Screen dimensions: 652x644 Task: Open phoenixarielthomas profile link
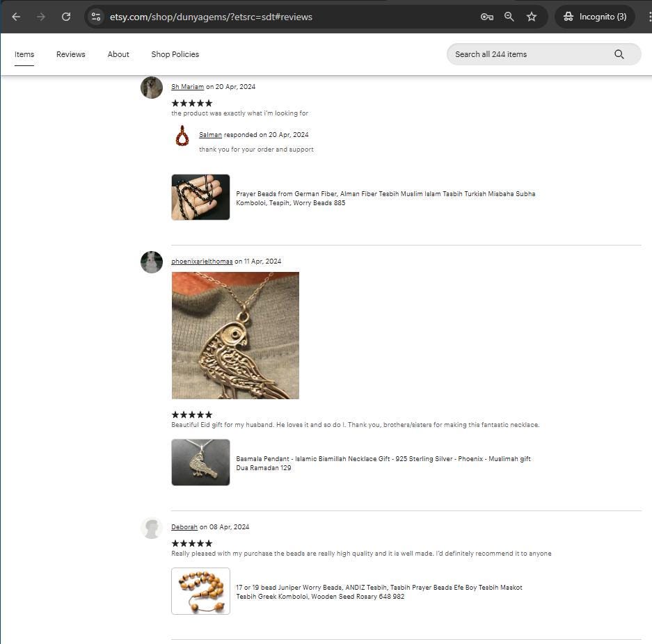point(202,261)
